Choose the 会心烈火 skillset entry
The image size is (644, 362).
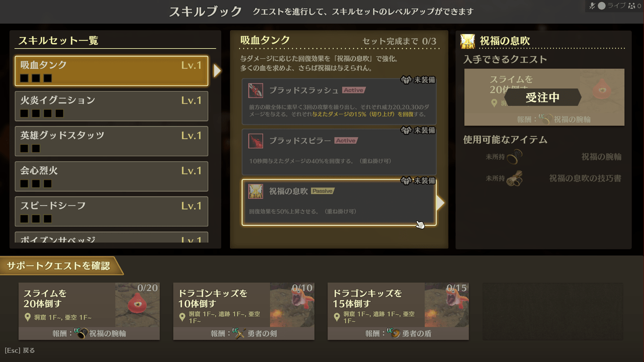point(112,176)
